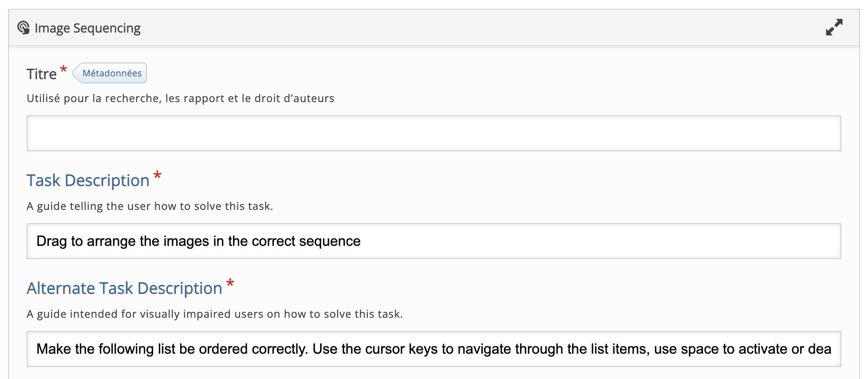
Task: Focus the Alternate Task Description field
Action: pyautogui.click(x=434, y=349)
